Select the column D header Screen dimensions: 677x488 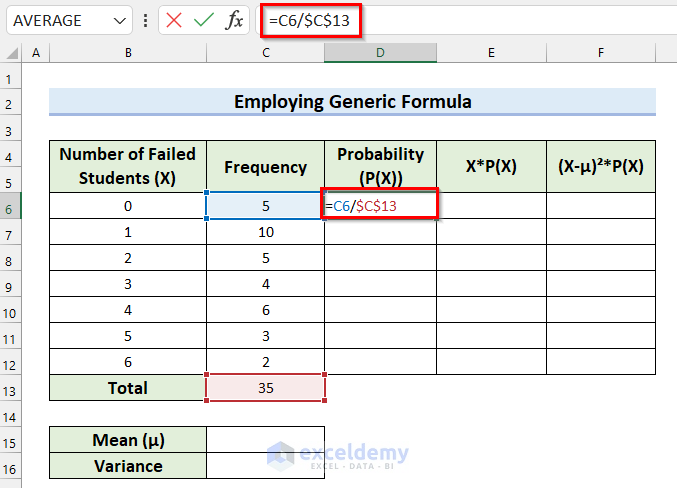click(x=380, y=53)
